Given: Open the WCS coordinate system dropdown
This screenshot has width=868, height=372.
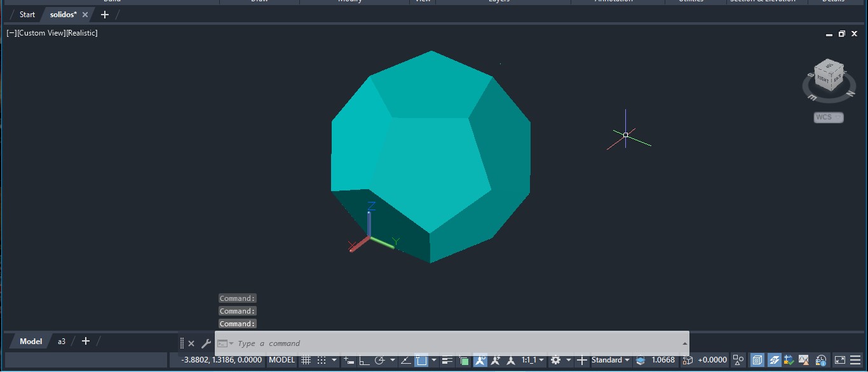Looking at the screenshot, I should pyautogui.click(x=829, y=117).
